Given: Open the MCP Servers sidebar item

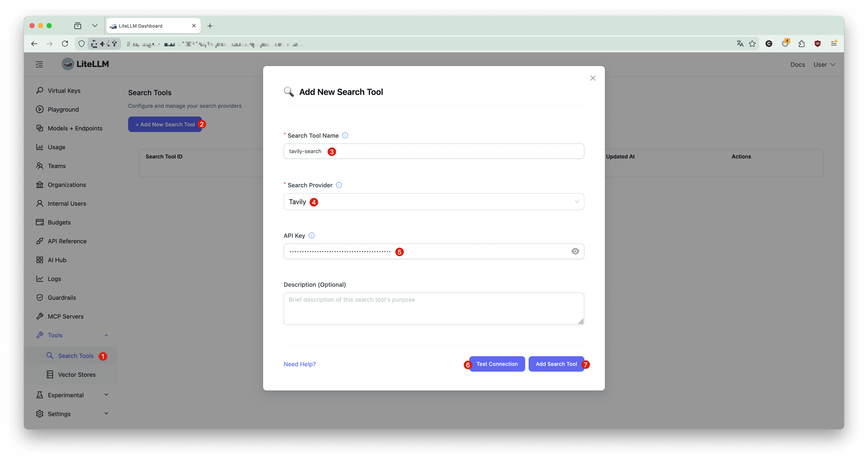Looking at the screenshot, I should (66, 316).
